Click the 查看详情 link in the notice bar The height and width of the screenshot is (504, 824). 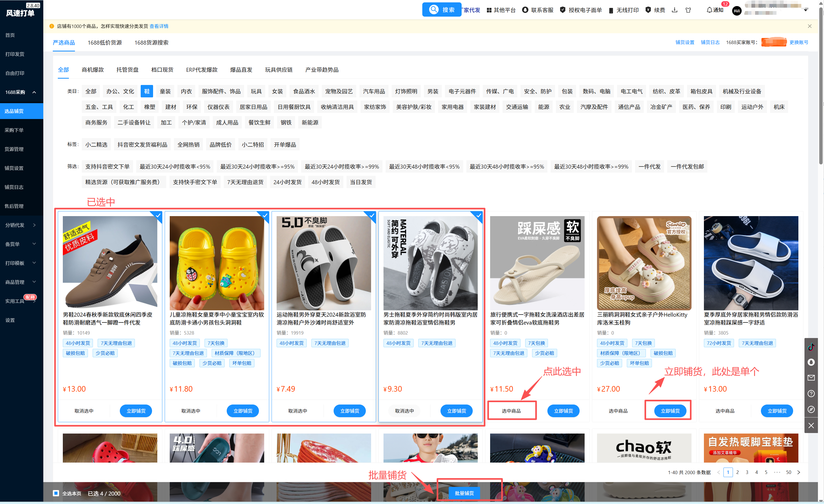coord(159,26)
